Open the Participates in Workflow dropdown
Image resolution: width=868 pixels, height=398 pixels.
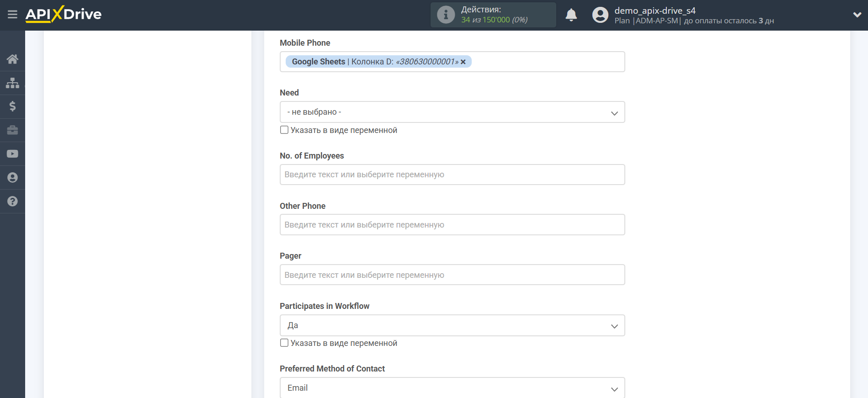(x=452, y=325)
